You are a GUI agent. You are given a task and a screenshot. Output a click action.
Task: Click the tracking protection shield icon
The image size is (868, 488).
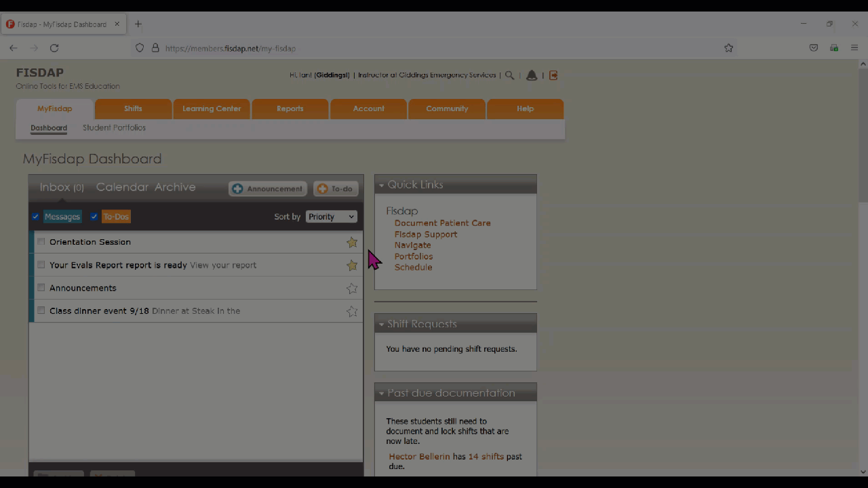(140, 48)
